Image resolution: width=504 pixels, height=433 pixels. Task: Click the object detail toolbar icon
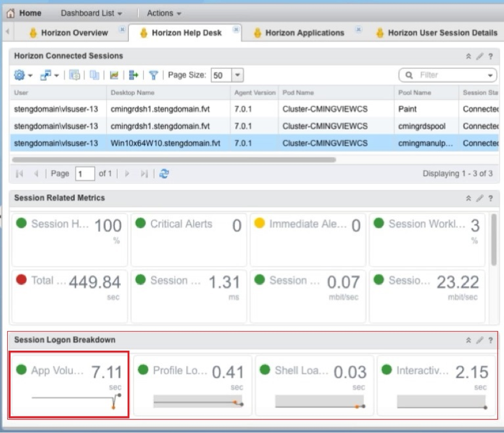tap(74, 75)
